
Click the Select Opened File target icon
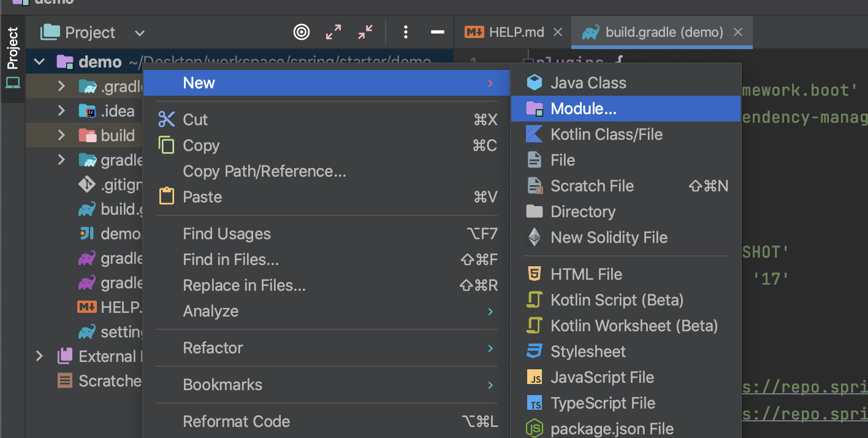(302, 32)
